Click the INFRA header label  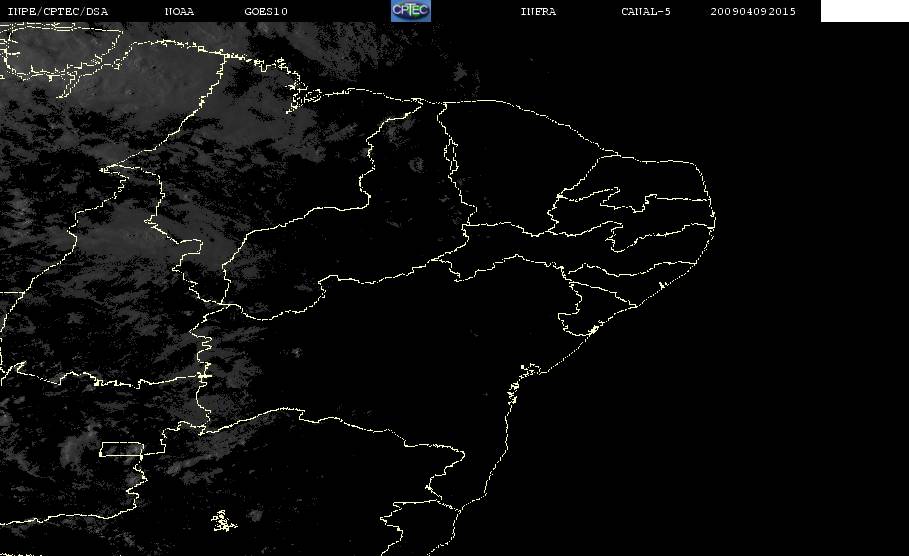539,11
